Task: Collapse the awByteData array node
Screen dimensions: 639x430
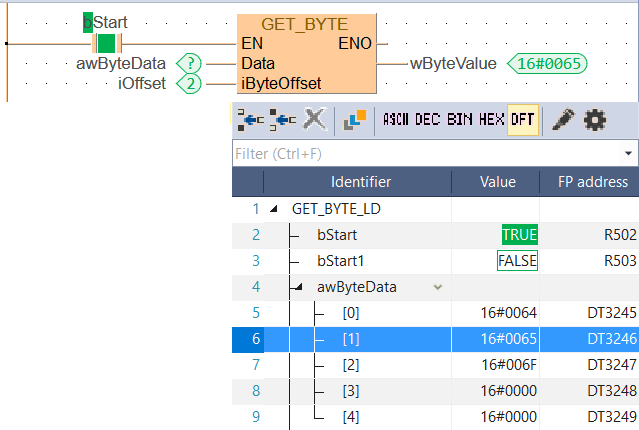Action: click(x=301, y=287)
